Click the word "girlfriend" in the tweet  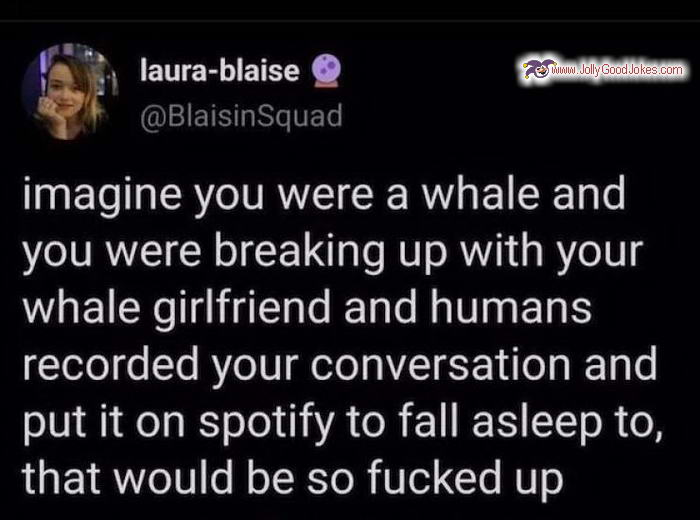tap(242, 308)
